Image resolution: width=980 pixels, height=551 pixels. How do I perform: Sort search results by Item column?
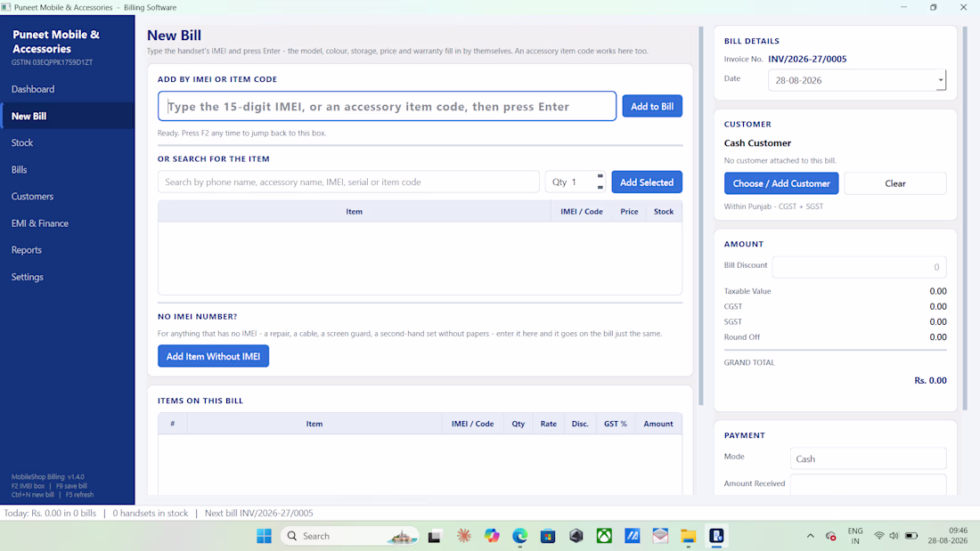click(x=355, y=212)
